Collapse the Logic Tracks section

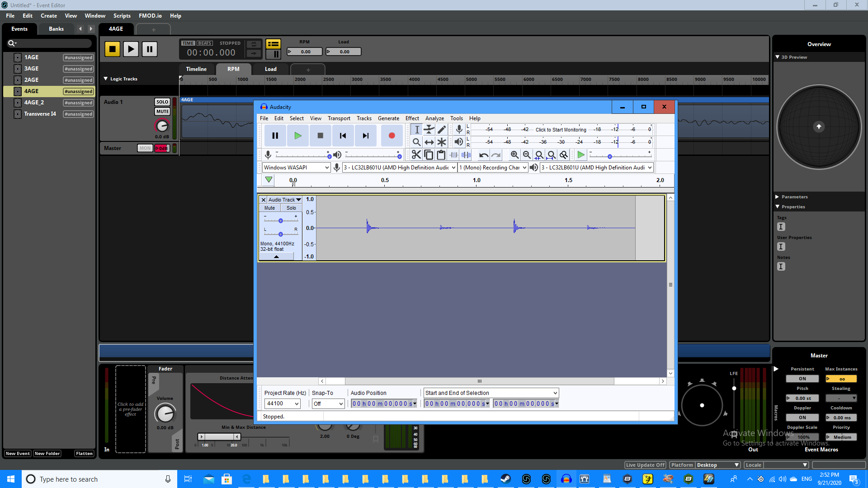tap(106, 79)
